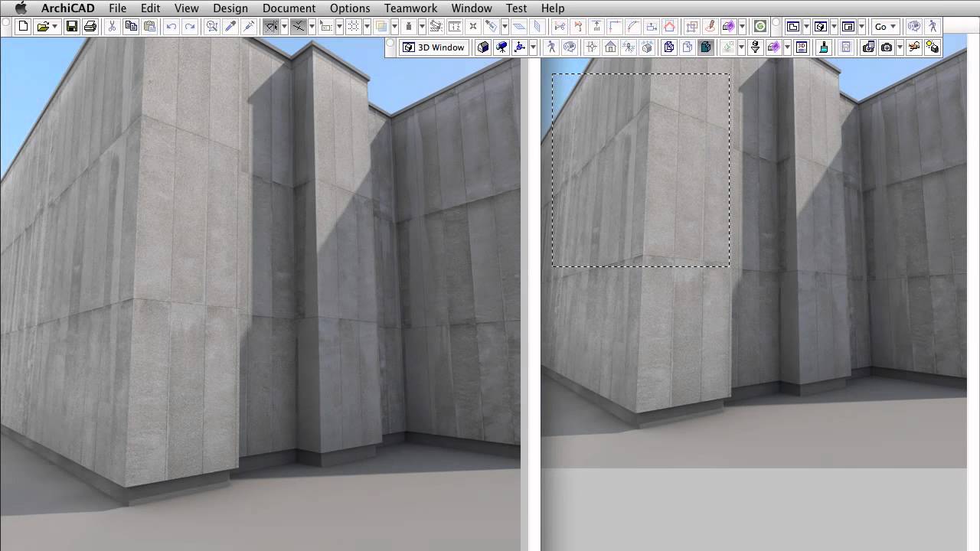Click the Measure ruler icon
Image resolution: width=980 pixels, height=551 pixels.
click(x=454, y=27)
